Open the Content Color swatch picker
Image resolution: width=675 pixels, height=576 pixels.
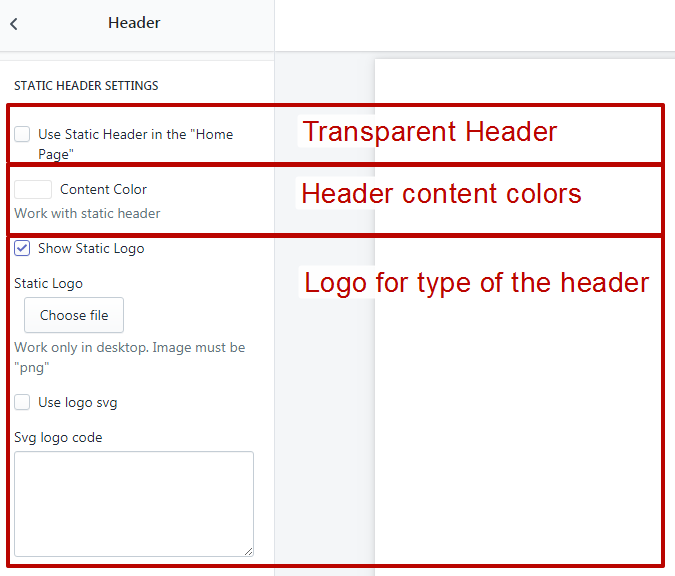coord(33,189)
